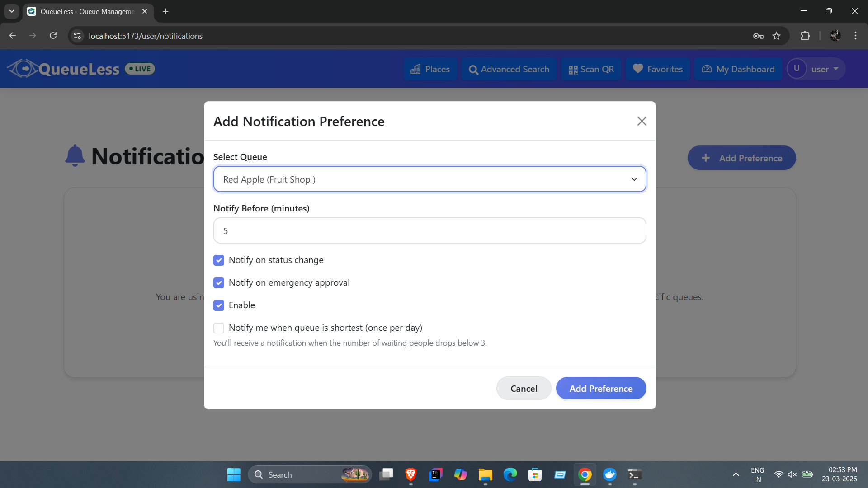868x488 pixels.
Task: Click the address bar URL
Action: click(x=146, y=36)
